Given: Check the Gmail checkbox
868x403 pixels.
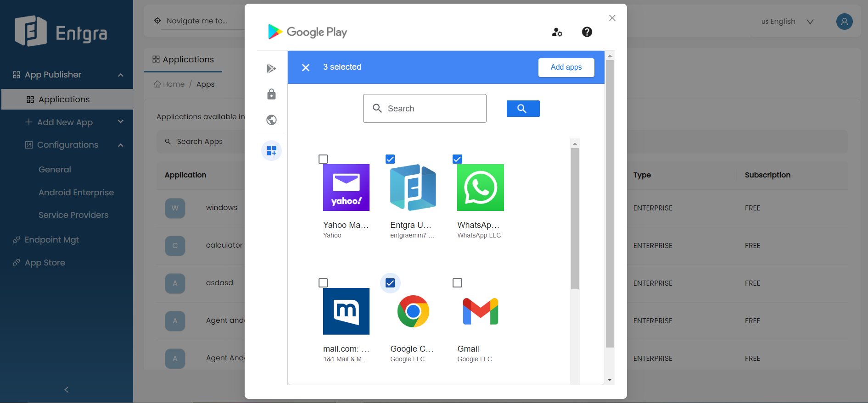Looking at the screenshot, I should click(457, 283).
